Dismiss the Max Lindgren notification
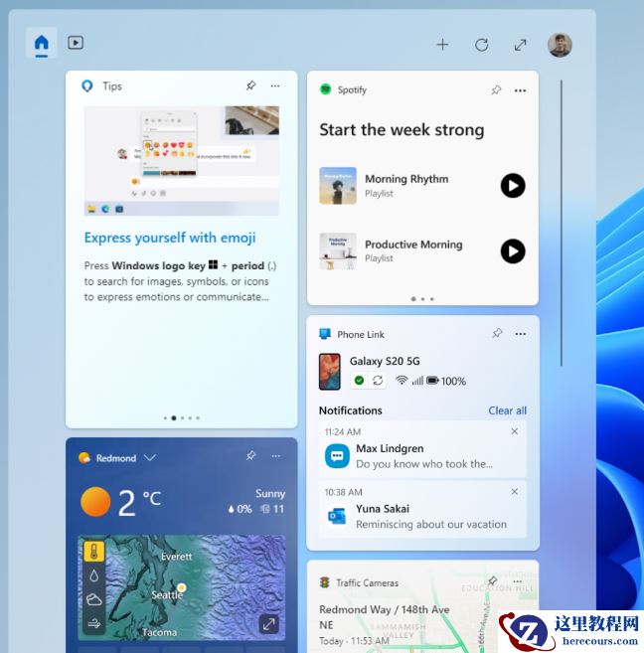Image resolution: width=644 pixels, height=653 pixels. click(x=515, y=431)
